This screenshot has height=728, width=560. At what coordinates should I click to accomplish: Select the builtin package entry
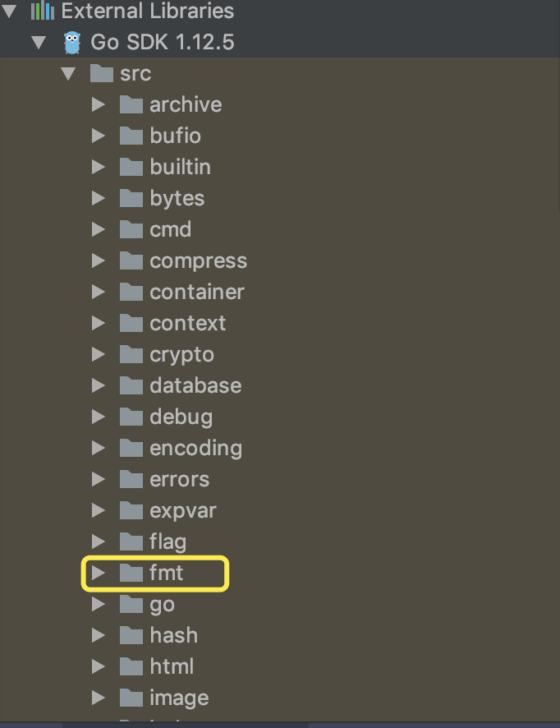[x=180, y=168]
